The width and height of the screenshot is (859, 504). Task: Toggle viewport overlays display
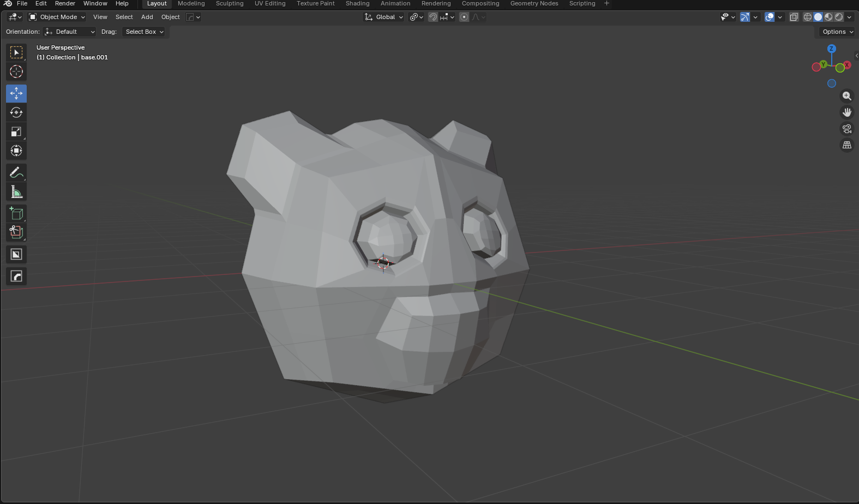tap(770, 17)
